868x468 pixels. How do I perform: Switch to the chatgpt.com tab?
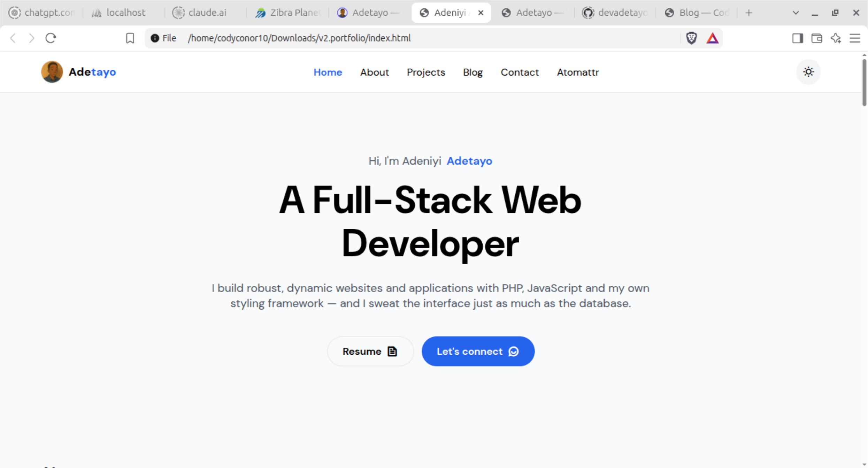tap(41, 13)
